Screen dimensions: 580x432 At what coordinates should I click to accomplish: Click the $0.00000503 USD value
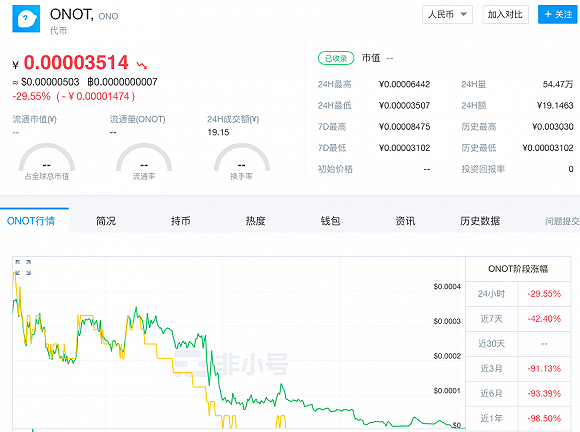point(50,82)
